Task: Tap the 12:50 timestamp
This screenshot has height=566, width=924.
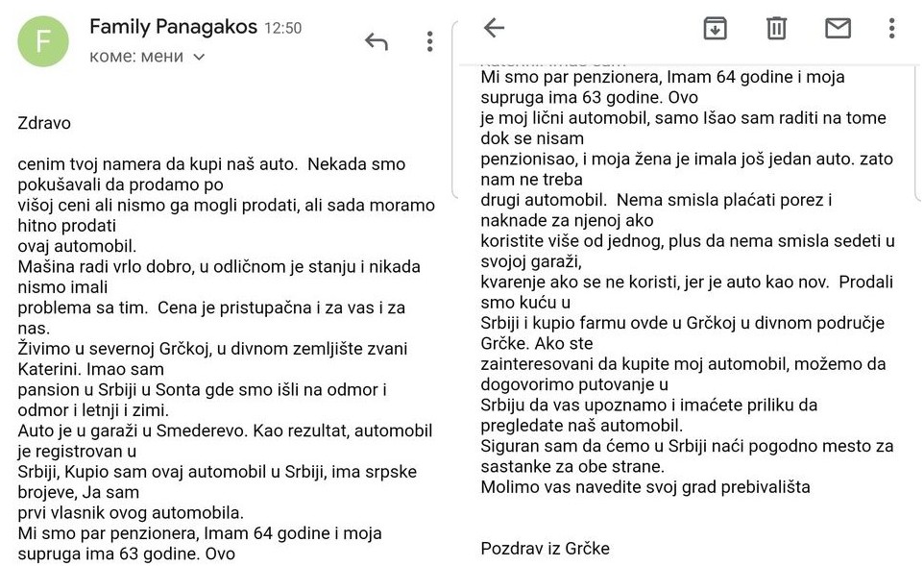Action: (x=282, y=29)
